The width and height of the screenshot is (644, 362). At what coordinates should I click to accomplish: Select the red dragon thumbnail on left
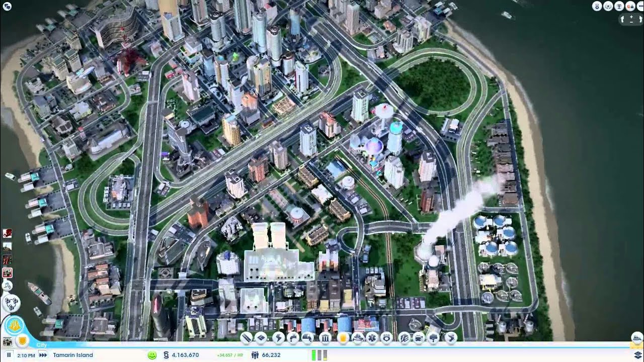tap(7, 233)
